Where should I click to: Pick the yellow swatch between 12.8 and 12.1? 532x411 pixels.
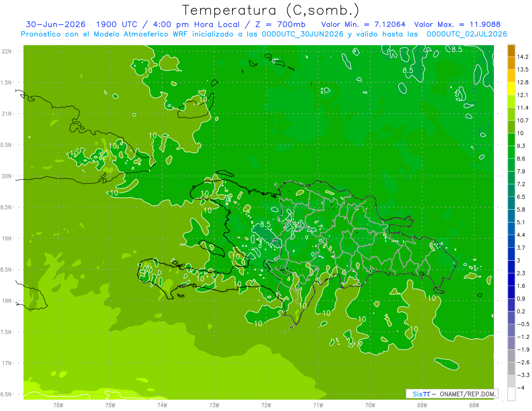(511, 89)
